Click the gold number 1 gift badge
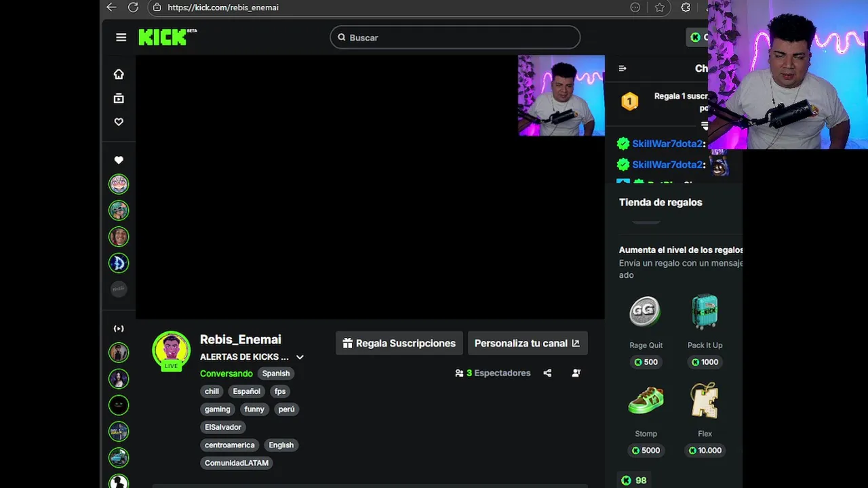 (630, 102)
